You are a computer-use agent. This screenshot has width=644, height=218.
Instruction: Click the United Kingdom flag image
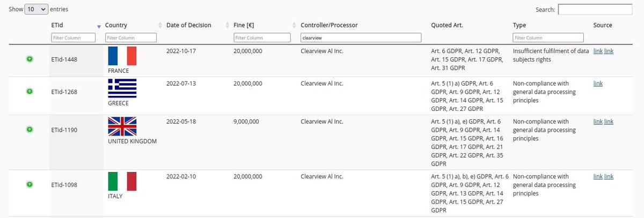tap(122, 126)
